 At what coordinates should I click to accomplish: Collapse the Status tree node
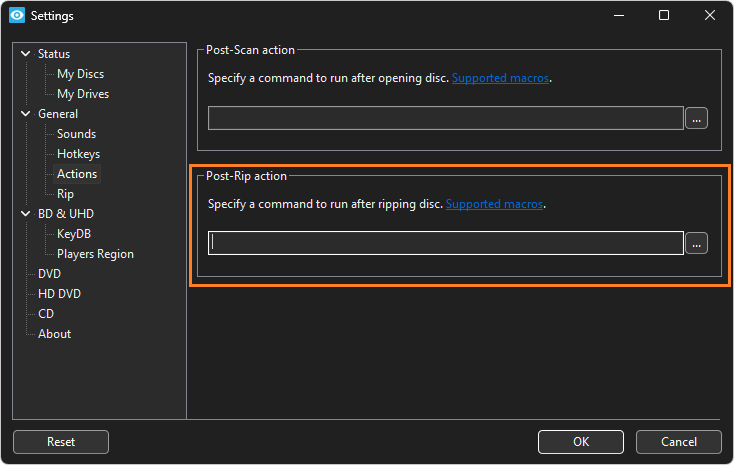pyautogui.click(x=26, y=54)
